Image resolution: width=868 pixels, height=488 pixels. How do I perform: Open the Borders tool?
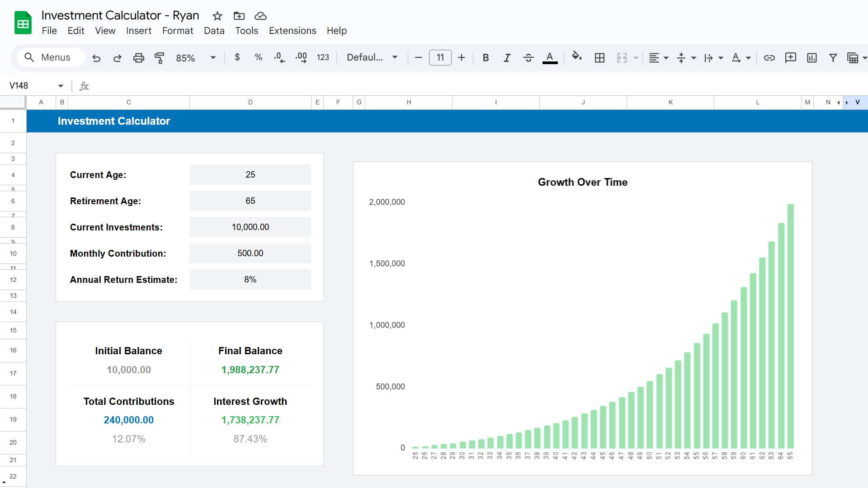tap(599, 58)
